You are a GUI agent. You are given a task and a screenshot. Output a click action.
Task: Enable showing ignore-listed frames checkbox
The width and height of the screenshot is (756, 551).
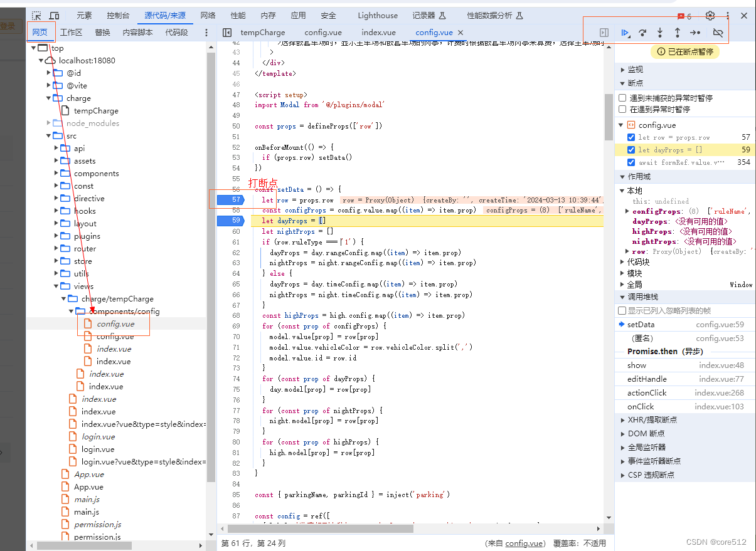(x=622, y=311)
